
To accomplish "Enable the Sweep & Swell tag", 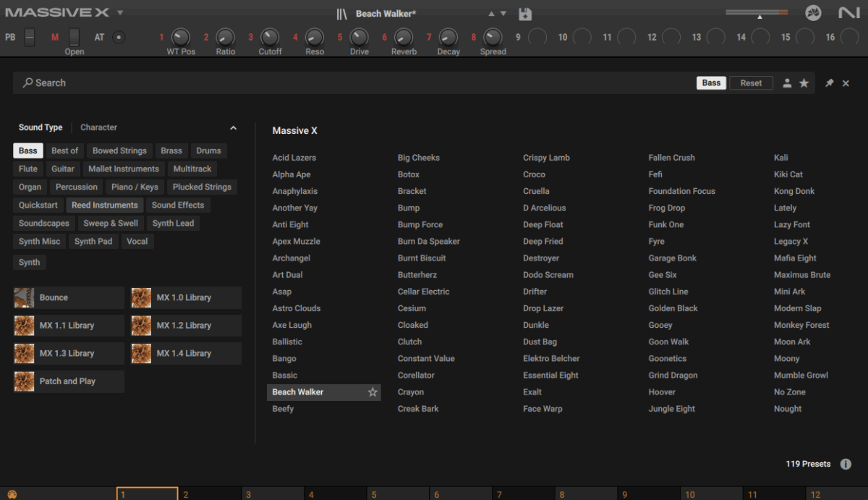I will click(111, 223).
